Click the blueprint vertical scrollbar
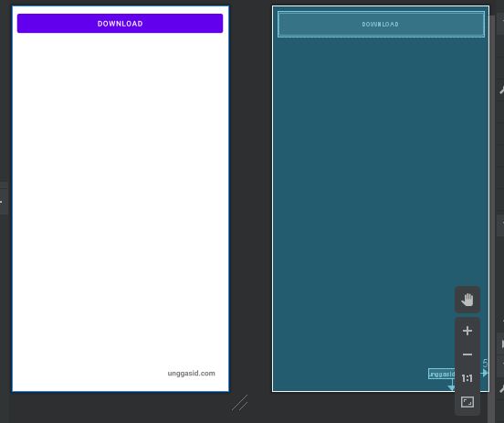Image resolution: width=504 pixels, height=423 pixels. click(491, 218)
